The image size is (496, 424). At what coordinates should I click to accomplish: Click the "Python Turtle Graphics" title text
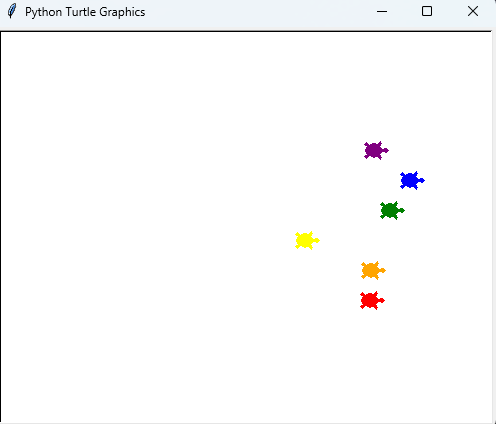[x=85, y=12]
